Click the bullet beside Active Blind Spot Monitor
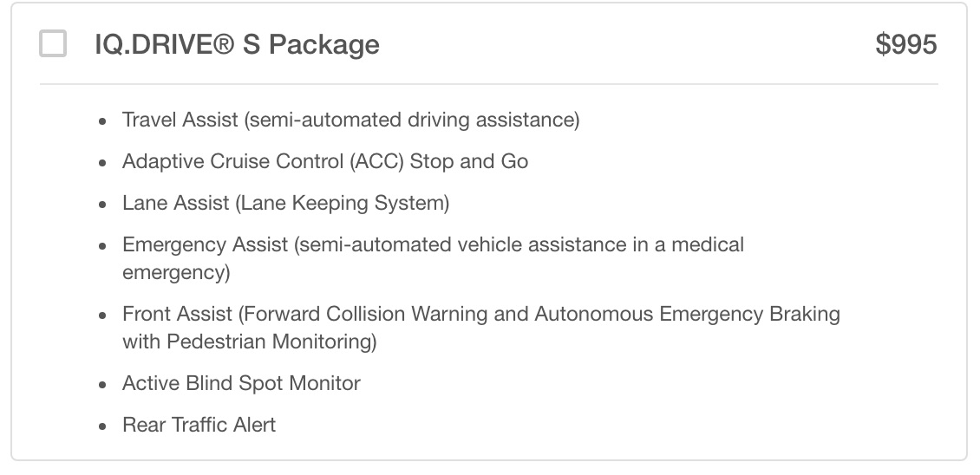This screenshot has width=980, height=475. tap(103, 384)
